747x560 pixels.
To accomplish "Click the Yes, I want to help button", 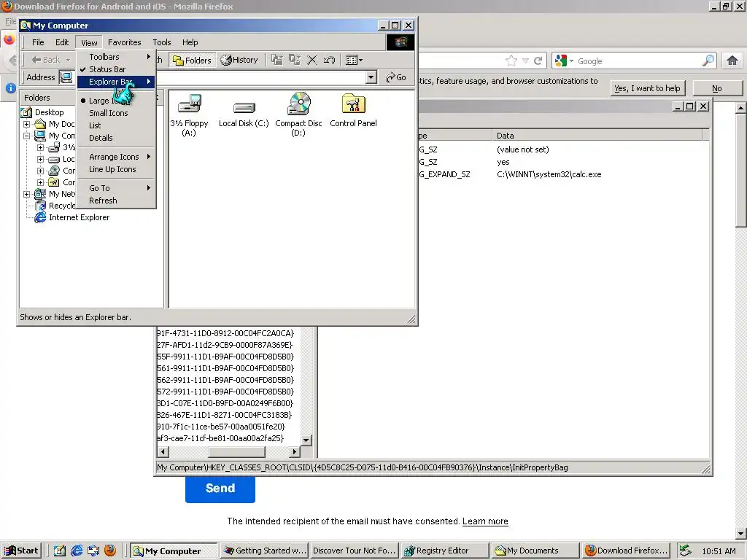I will pos(647,88).
